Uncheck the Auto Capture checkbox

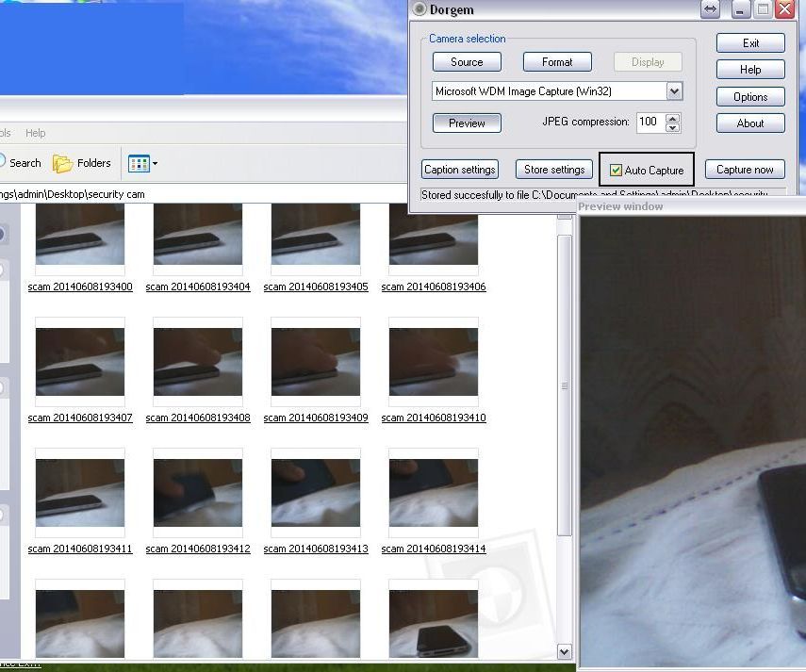pyautogui.click(x=616, y=170)
